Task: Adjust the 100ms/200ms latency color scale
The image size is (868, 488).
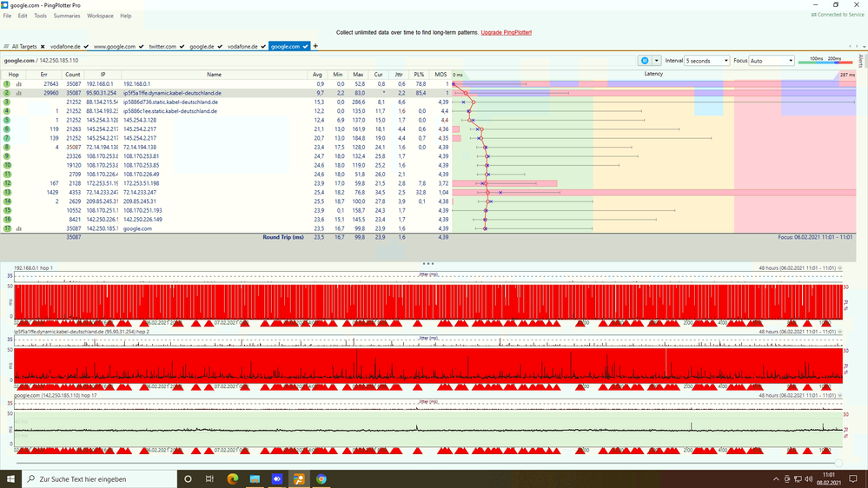Action: [825, 61]
